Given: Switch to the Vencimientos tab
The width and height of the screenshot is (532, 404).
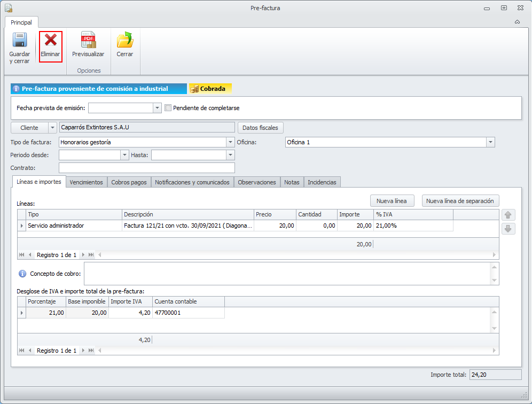Looking at the screenshot, I should pyautogui.click(x=86, y=182).
